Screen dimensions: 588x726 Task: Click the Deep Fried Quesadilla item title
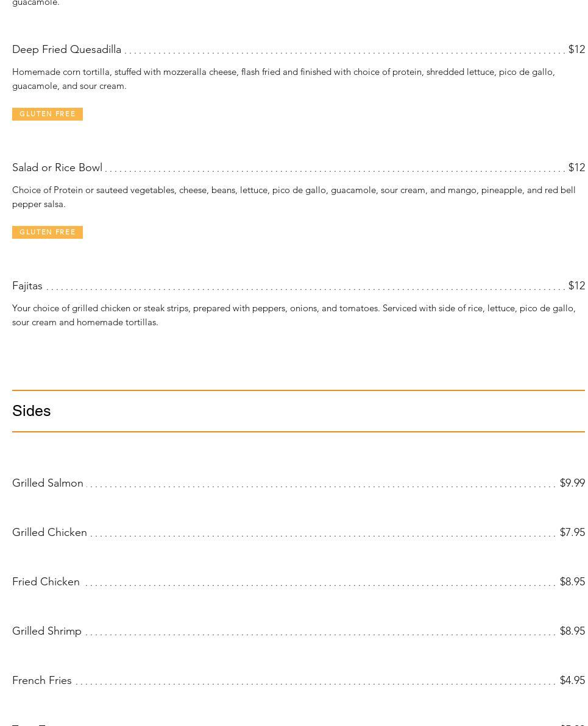tap(67, 49)
